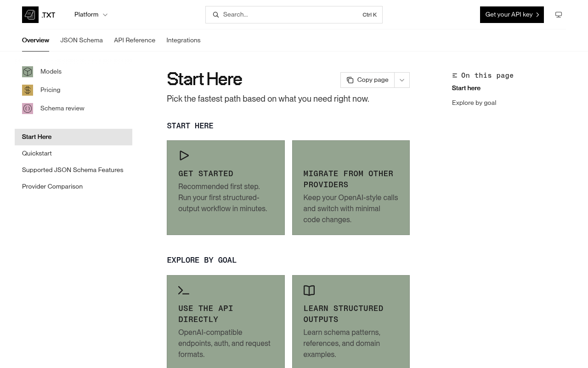Click the open book icon
This screenshot has height=368, width=588.
pyautogui.click(x=309, y=290)
